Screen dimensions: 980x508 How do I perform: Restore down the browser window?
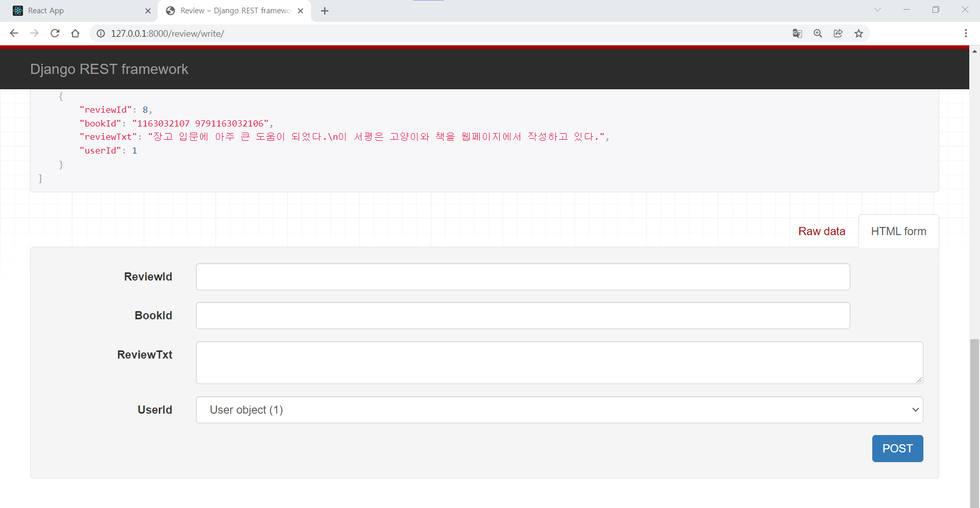(x=936, y=10)
